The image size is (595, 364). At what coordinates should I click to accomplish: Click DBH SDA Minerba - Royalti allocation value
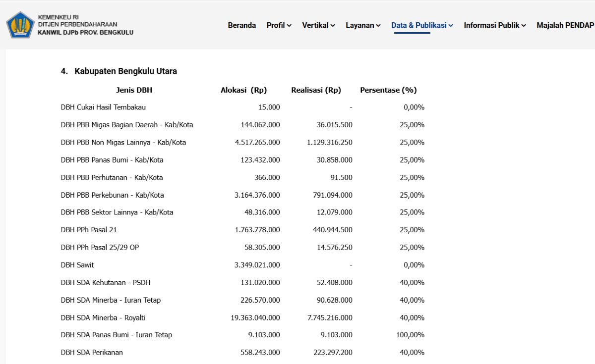pos(255,317)
